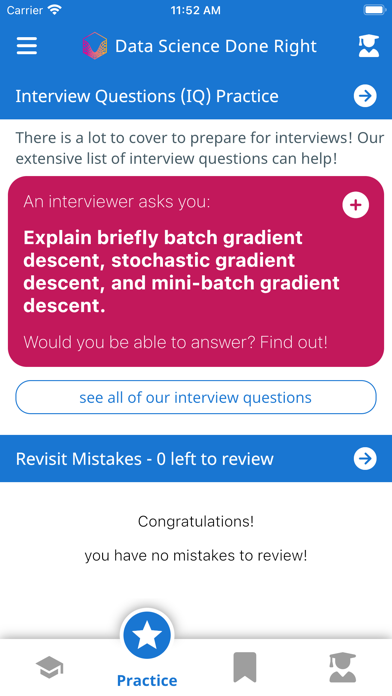Select the Practice star tab

tap(147, 636)
